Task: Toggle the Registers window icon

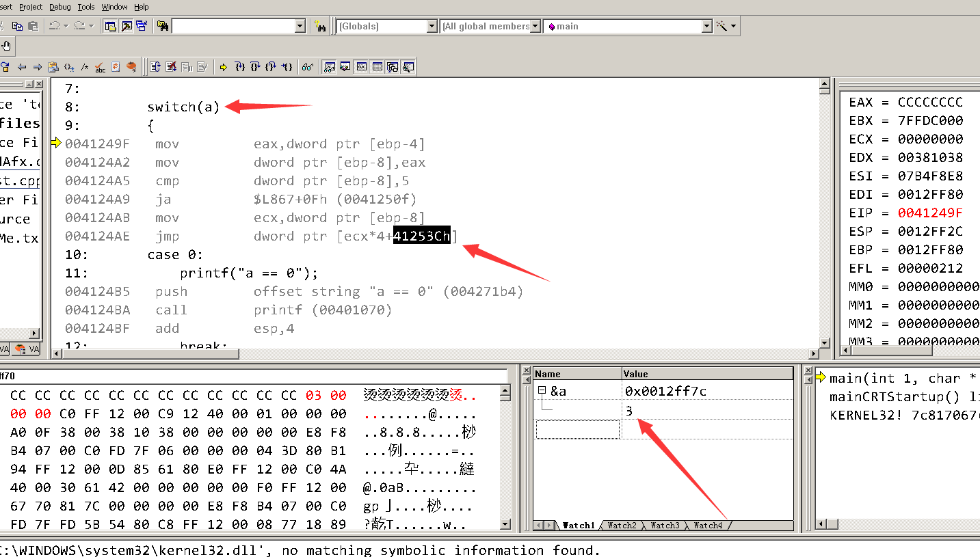Action: click(361, 67)
